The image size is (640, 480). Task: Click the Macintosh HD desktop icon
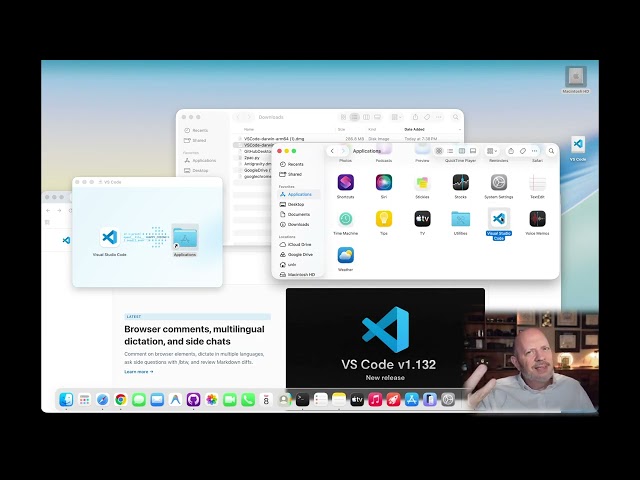576,77
